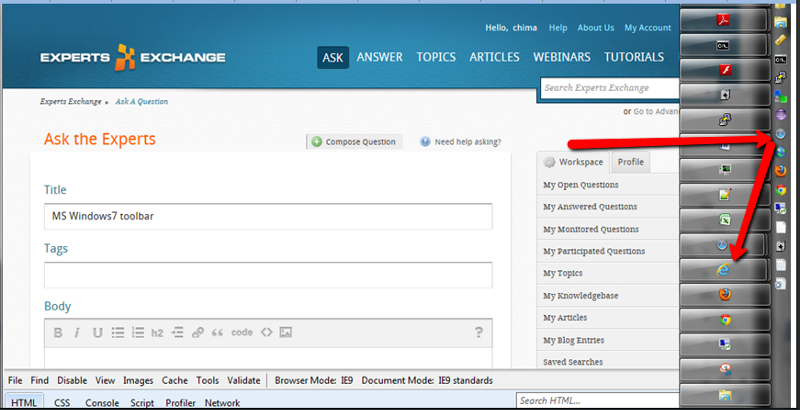Image resolution: width=800 pixels, height=410 pixels.
Task: Open WEBINARS in the navigation bar
Action: pos(562,57)
